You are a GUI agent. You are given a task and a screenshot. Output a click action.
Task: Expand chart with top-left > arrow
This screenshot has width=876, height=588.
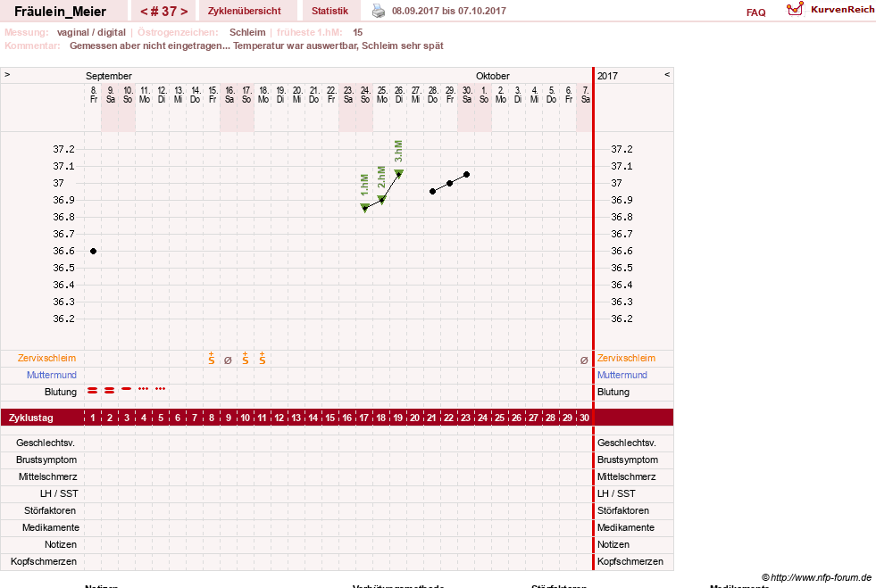click(x=7, y=74)
